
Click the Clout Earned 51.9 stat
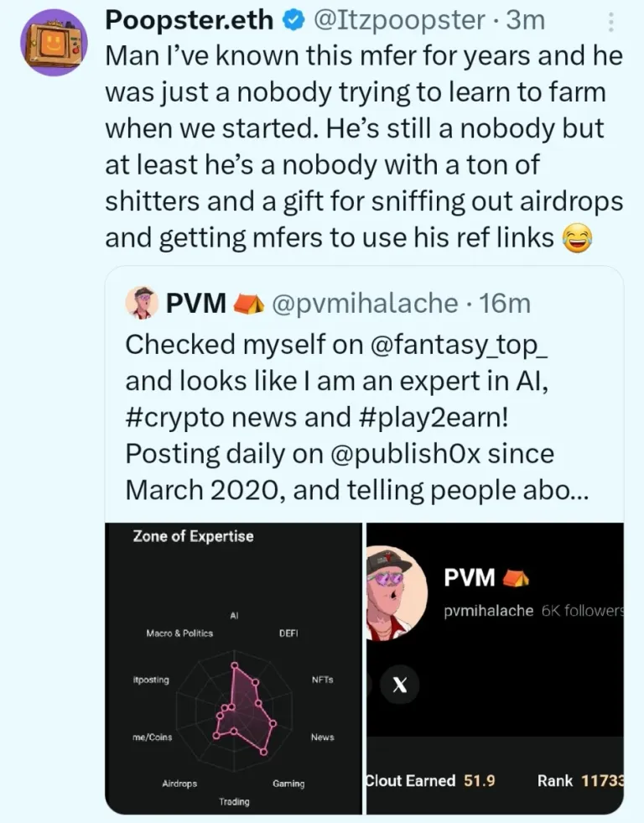tap(431, 780)
